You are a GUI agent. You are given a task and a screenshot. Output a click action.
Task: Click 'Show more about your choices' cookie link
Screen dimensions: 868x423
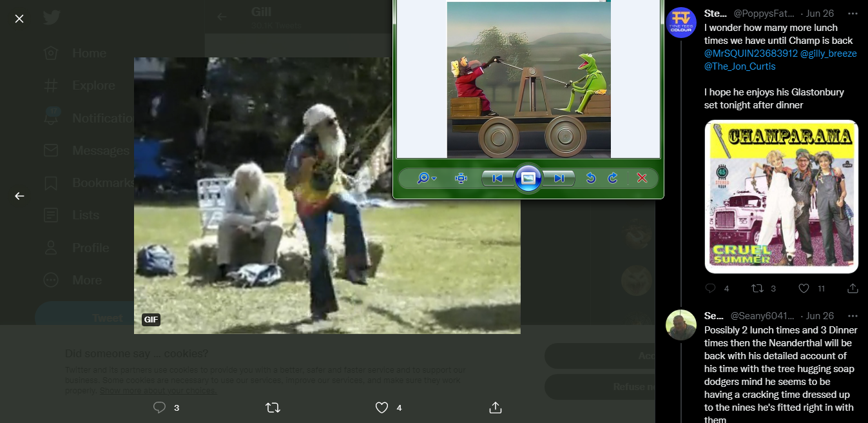tap(158, 390)
